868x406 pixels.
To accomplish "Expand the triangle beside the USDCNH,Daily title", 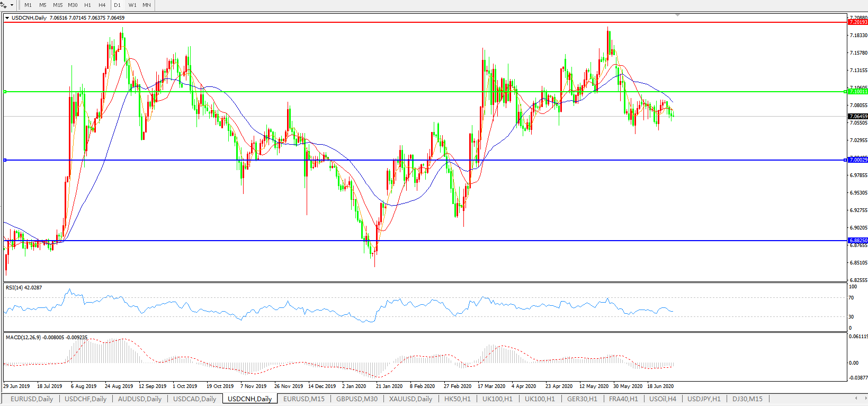I will [x=7, y=18].
